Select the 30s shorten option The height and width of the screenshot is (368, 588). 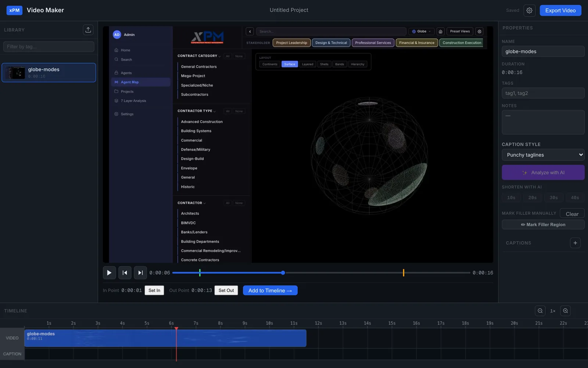point(554,198)
